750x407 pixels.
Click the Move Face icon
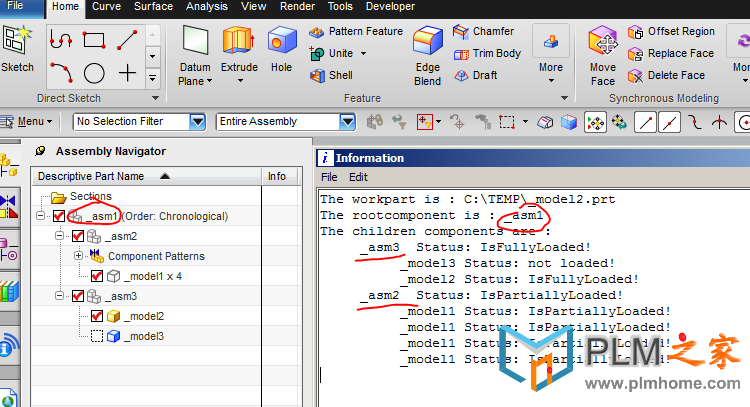603,41
